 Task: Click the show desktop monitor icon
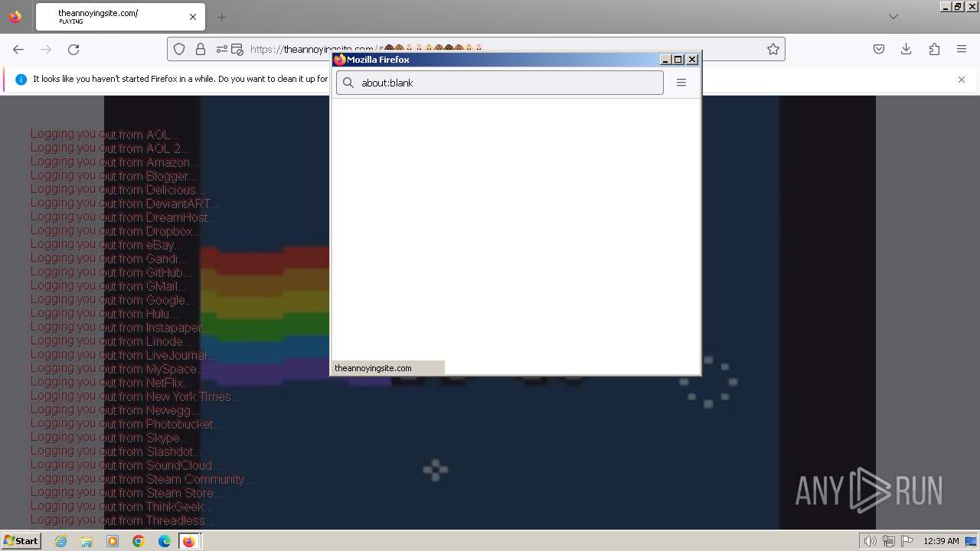(x=971, y=541)
